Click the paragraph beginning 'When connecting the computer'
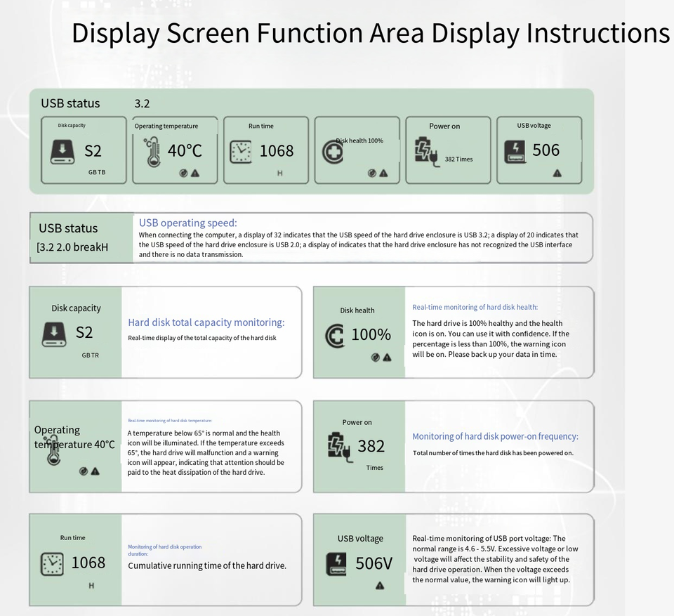Screen dimensions: 674x616 pyautogui.click(x=359, y=244)
